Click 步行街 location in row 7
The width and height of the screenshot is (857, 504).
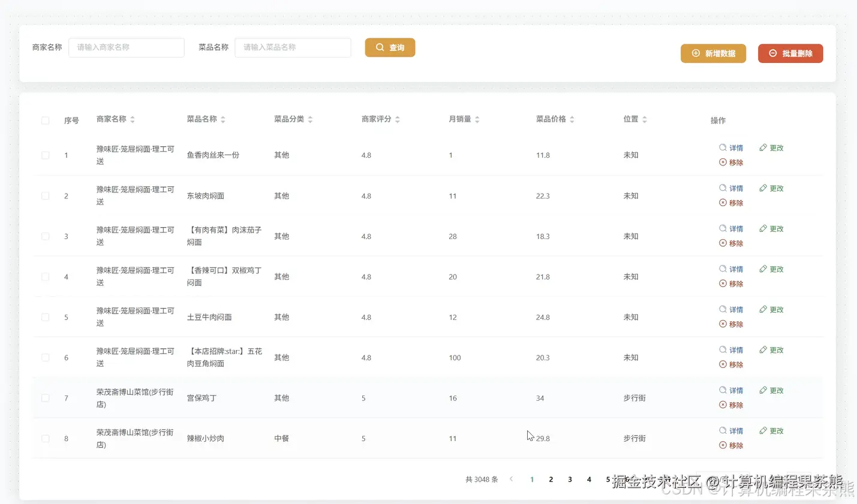[x=635, y=398]
